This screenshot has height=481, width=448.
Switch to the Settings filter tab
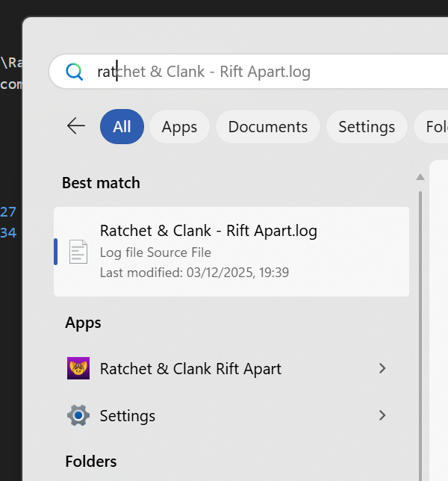click(x=367, y=126)
